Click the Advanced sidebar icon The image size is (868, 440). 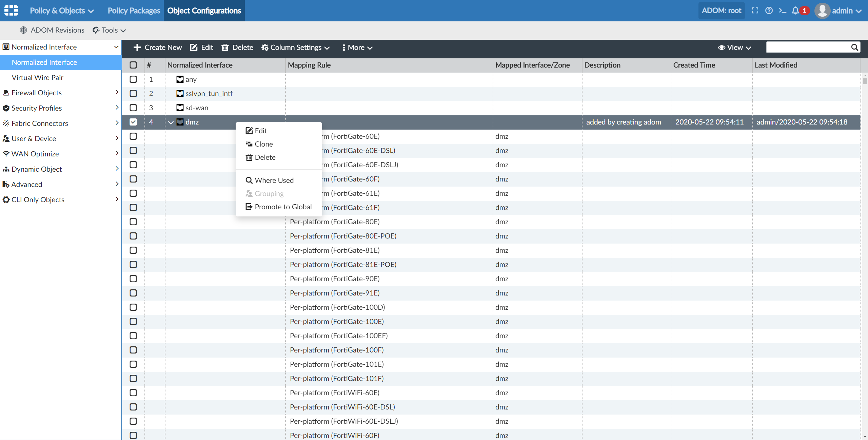(6, 184)
